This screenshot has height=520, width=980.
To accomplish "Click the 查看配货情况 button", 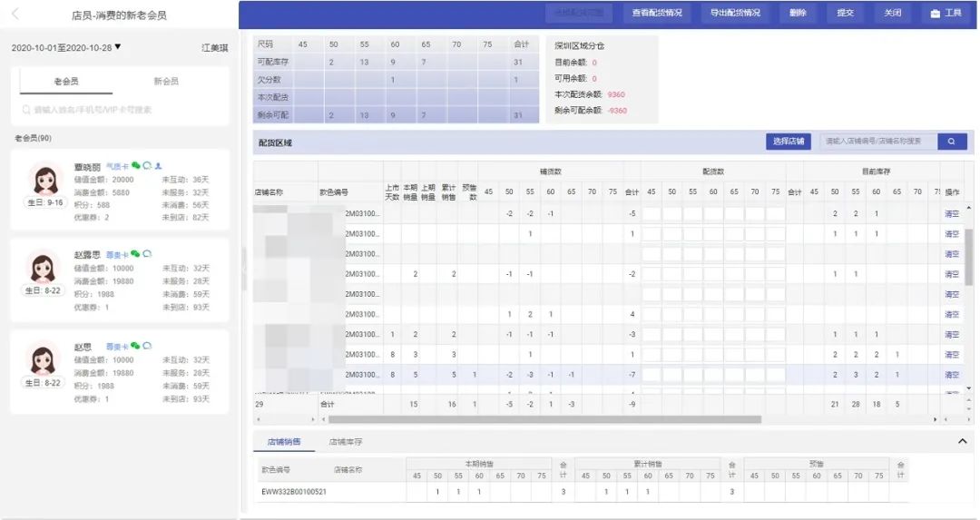I will point(657,13).
